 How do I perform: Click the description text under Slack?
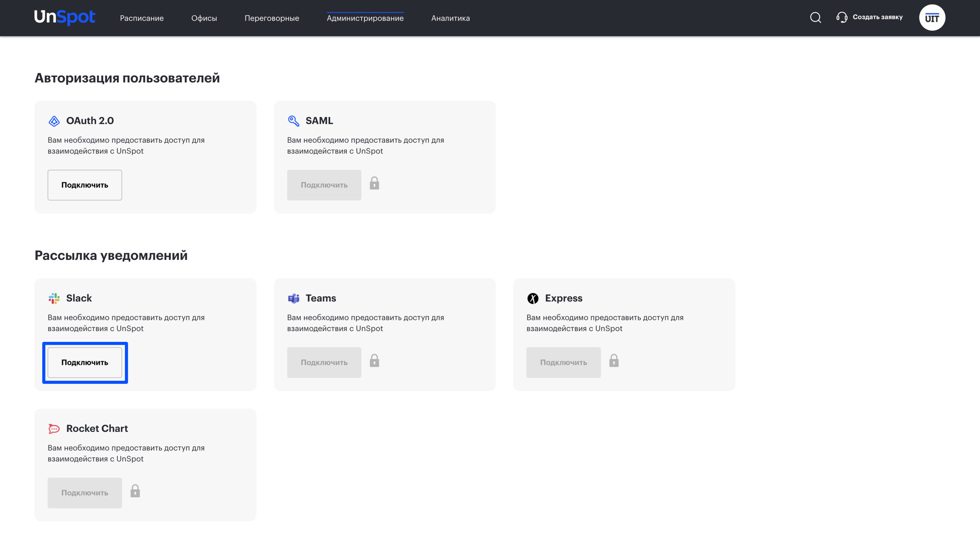[126, 323]
